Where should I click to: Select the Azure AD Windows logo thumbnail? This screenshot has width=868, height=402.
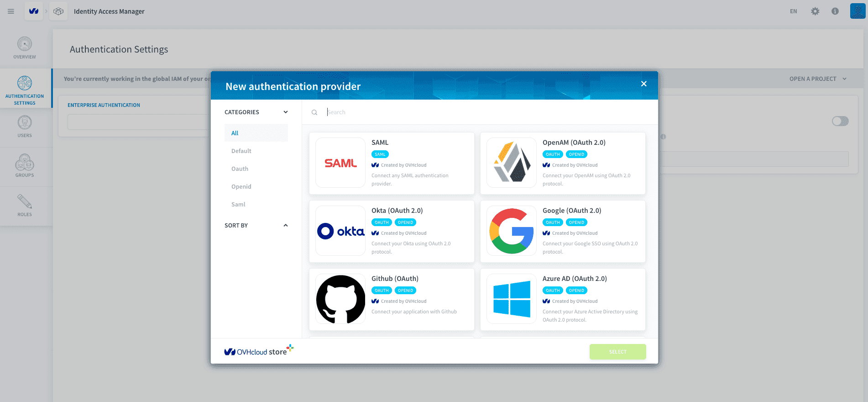point(512,299)
